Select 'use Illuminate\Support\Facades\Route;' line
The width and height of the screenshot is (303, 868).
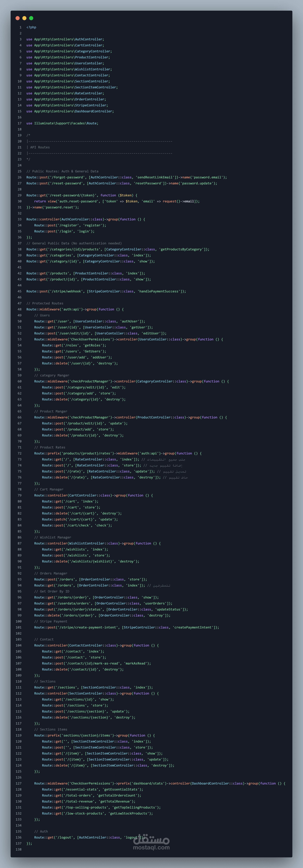click(x=62, y=123)
